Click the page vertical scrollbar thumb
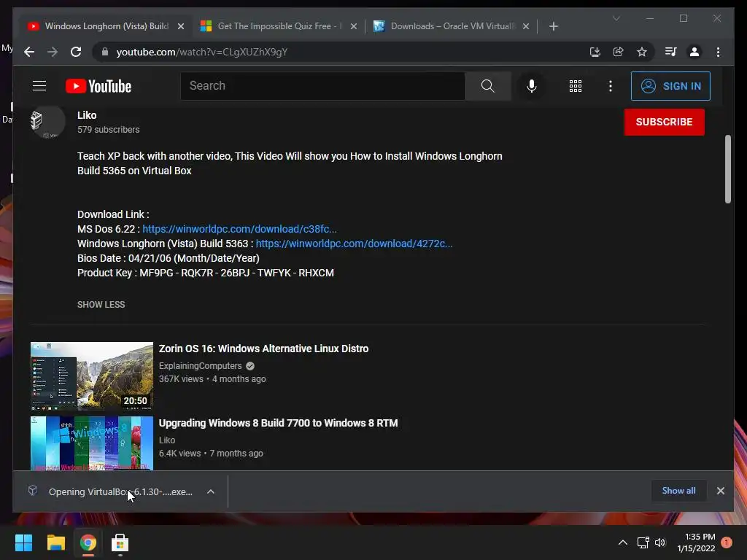This screenshot has width=747, height=560. point(727,169)
